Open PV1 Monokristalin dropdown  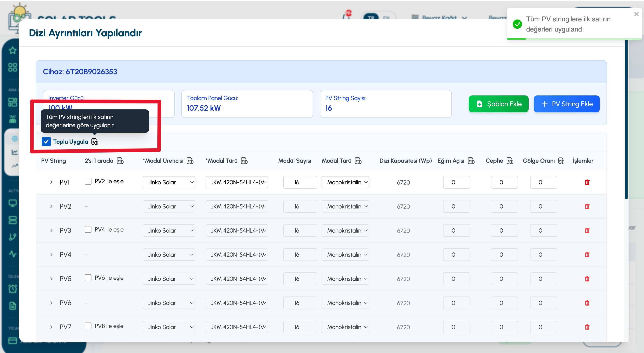click(x=345, y=182)
